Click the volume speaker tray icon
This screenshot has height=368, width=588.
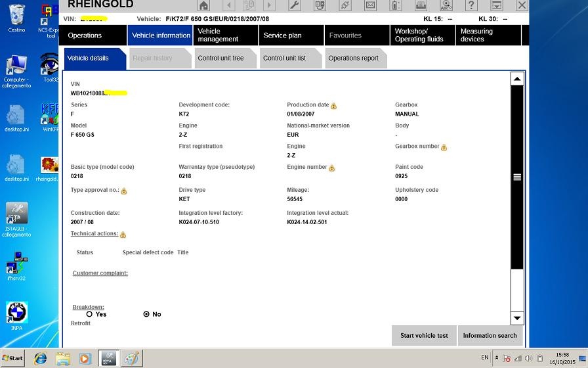point(529,358)
